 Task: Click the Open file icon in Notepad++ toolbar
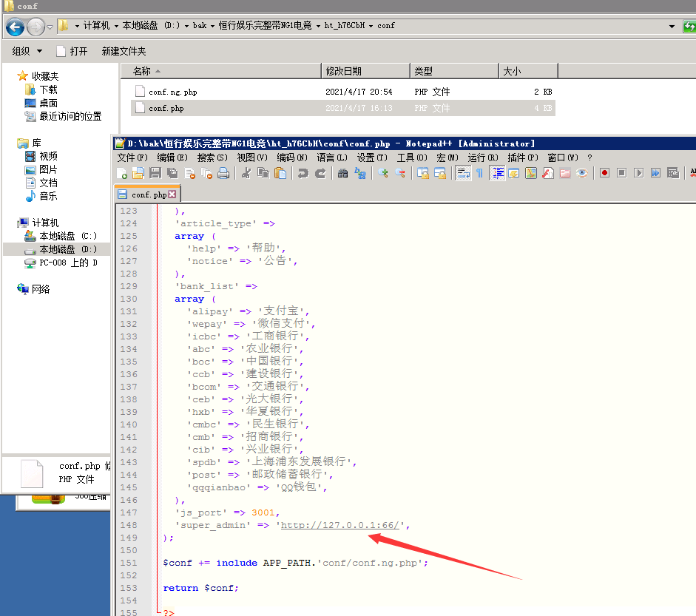[138, 173]
